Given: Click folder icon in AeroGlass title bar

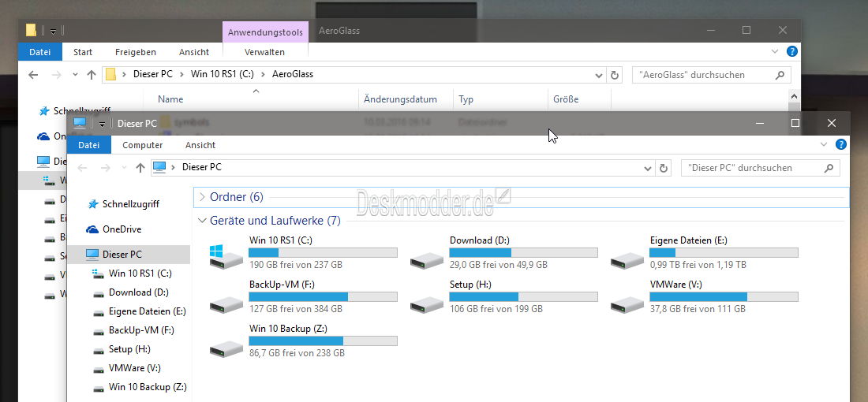Looking at the screenshot, I should (x=32, y=31).
